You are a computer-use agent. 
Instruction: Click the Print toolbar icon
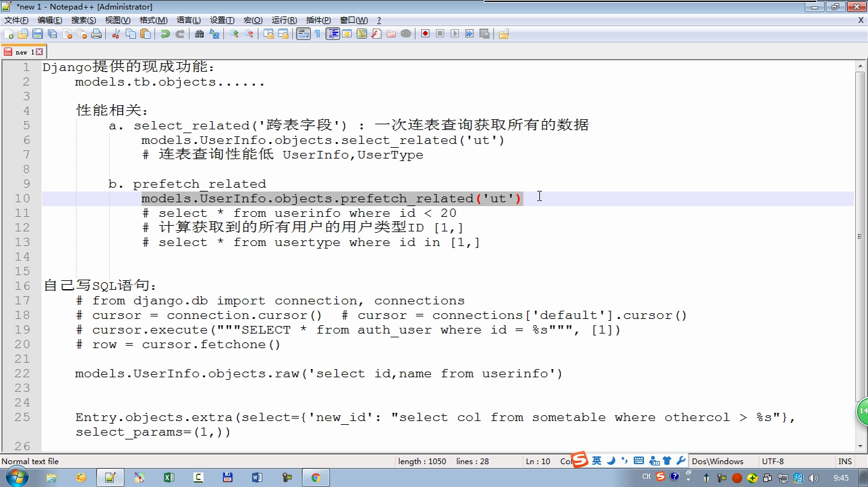[x=96, y=34]
